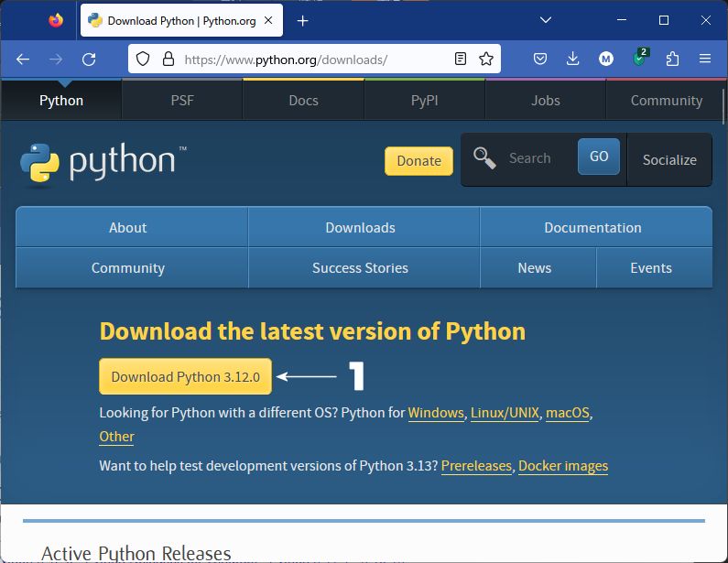Open the Docker images link

click(563, 466)
